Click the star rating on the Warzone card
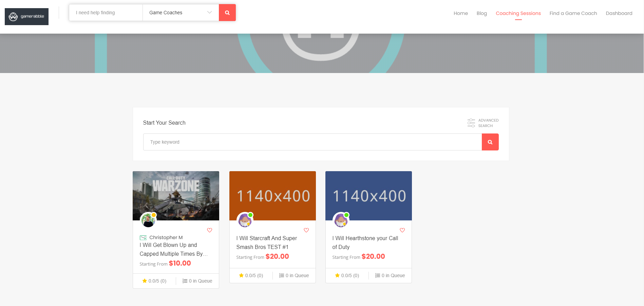The image size is (644, 306). pyautogui.click(x=154, y=281)
